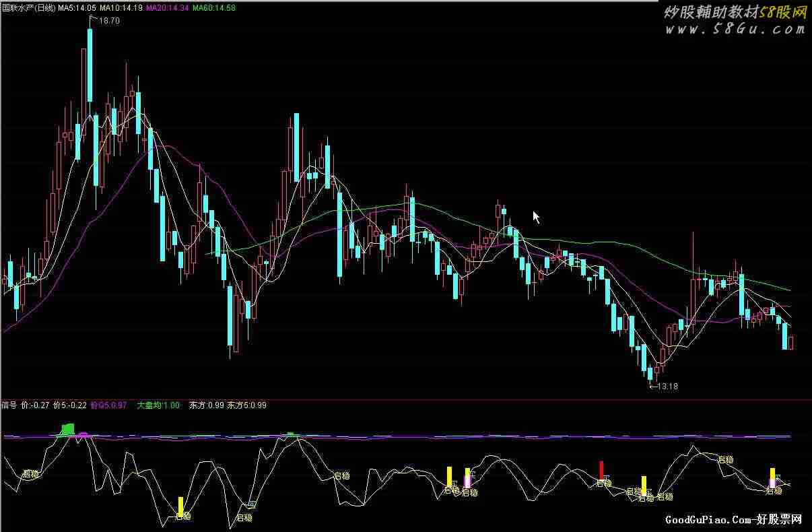Screen dimensions: 812x532
Task: Click the 信号 indicator name label
Action: [9, 405]
